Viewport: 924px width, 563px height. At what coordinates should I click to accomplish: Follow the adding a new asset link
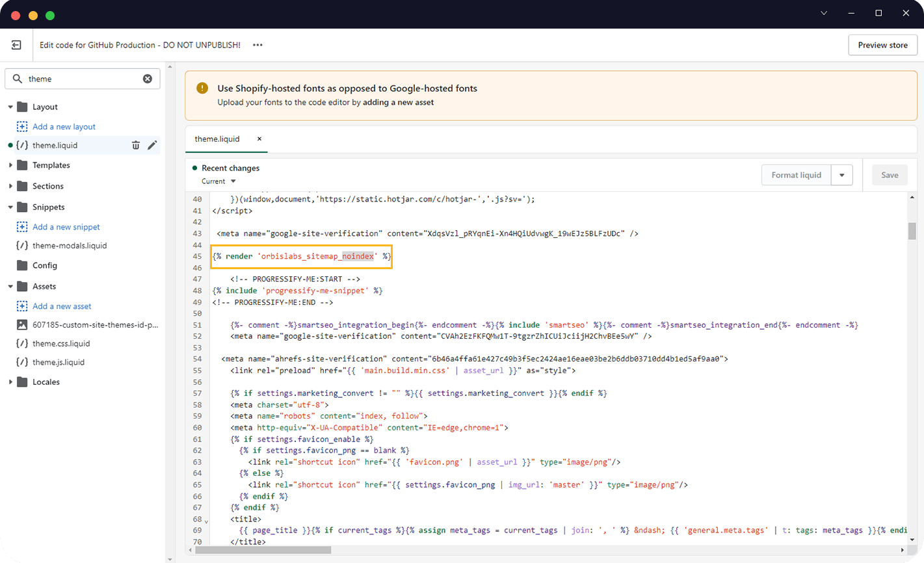pos(398,102)
